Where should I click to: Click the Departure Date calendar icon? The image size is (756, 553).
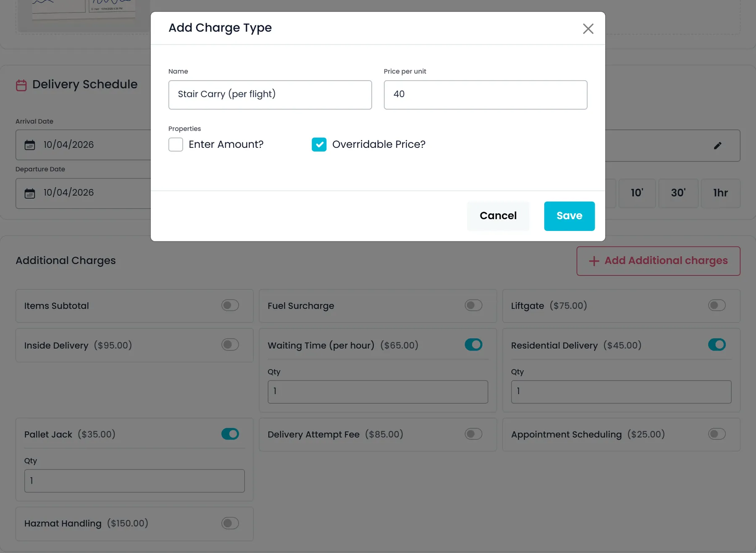[30, 193]
